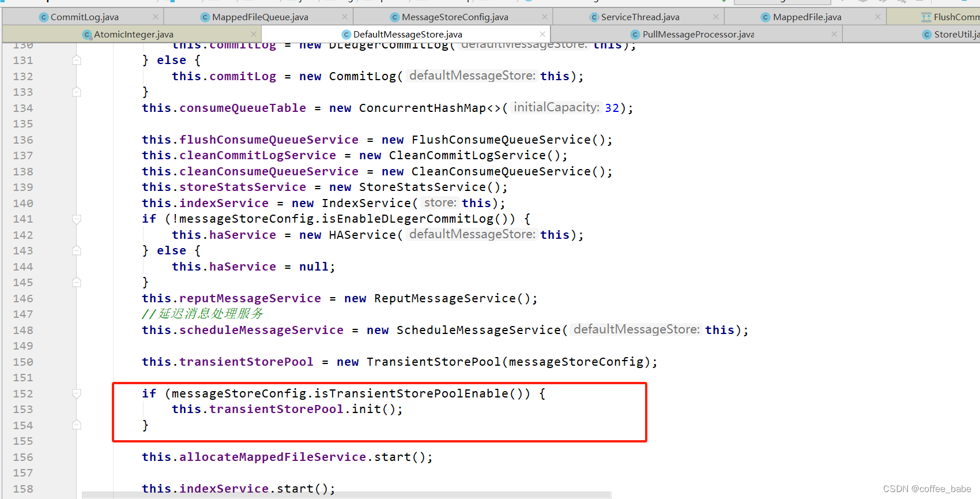Viewport: 980px width, 499px height.
Task: Click the class icon on MessageStoreConfig.java tab
Action: click(395, 17)
